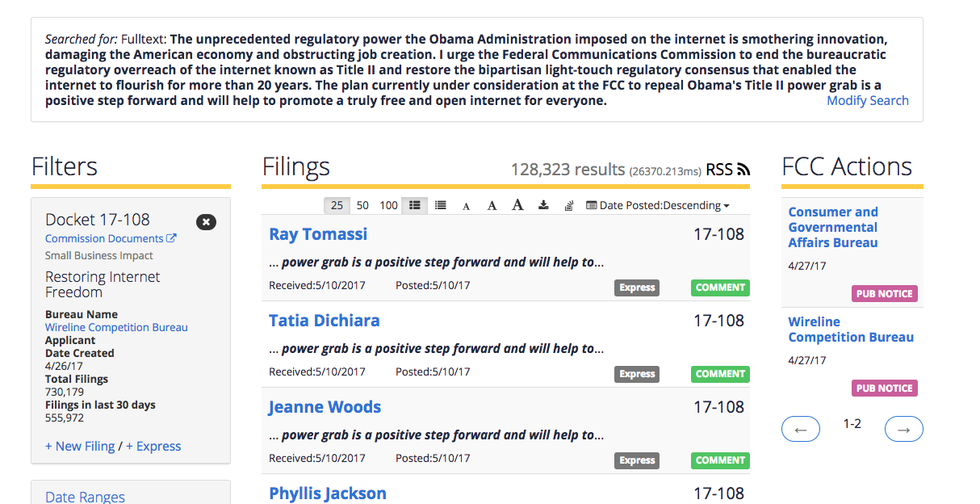980x504 pixels.
Task: Show 50 results per page
Action: coord(362,205)
